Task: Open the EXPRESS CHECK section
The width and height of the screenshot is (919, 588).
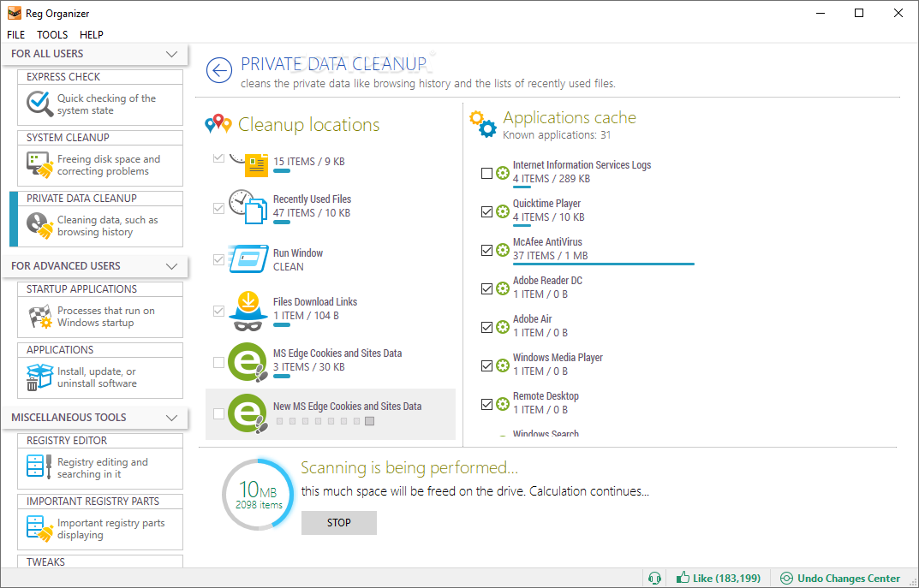Action: (x=100, y=98)
